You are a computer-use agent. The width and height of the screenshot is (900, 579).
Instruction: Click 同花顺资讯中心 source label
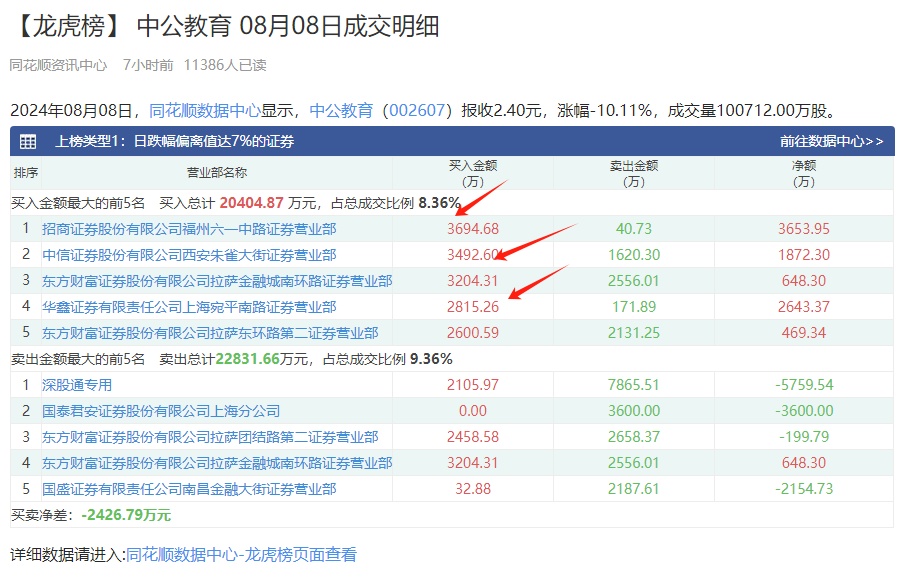tap(58, 65)
